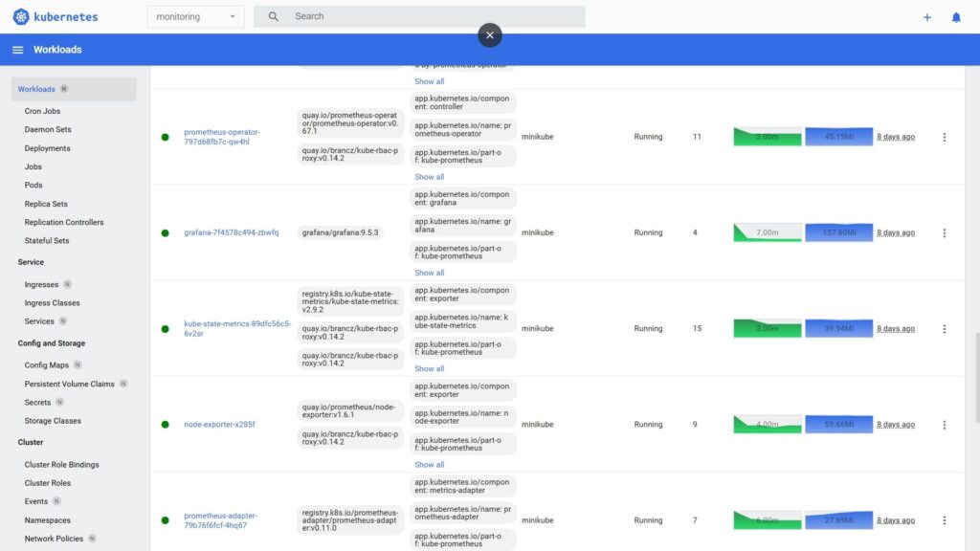Click memory usage graph for kube-state-metrics

[838, 329]
